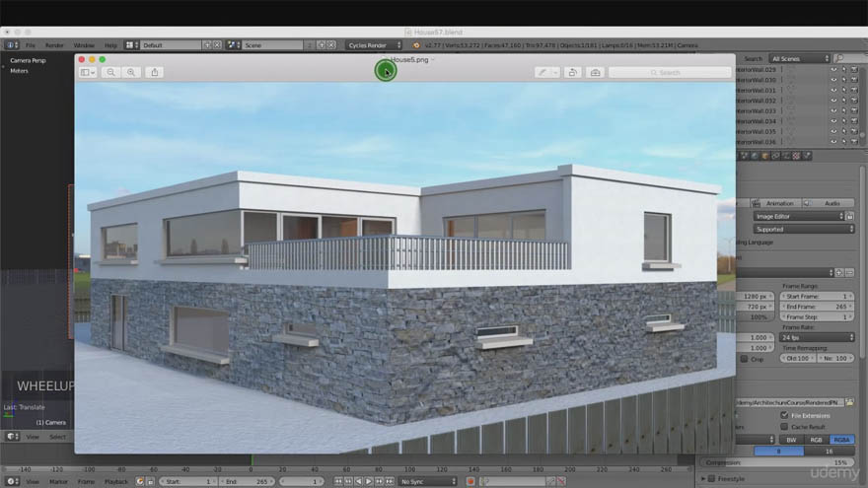868x488 pixels.
Task: Expand the Freestyle panel
Action: (703, 478)
